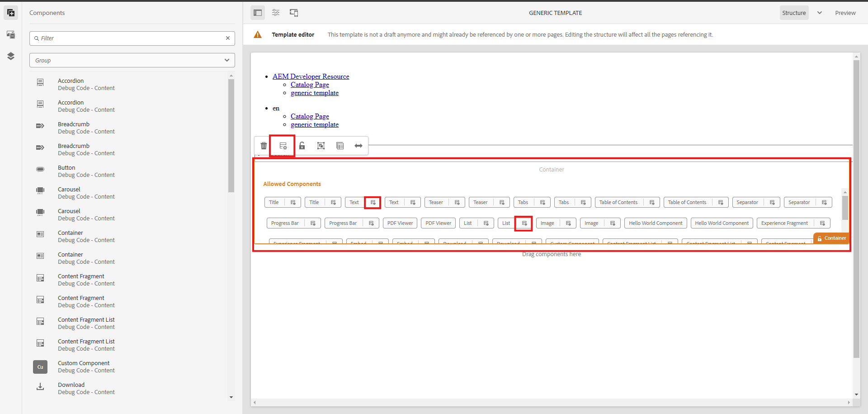Switch to Preview mode
Viewport: 868px width, 414px height.
(845, 13)
